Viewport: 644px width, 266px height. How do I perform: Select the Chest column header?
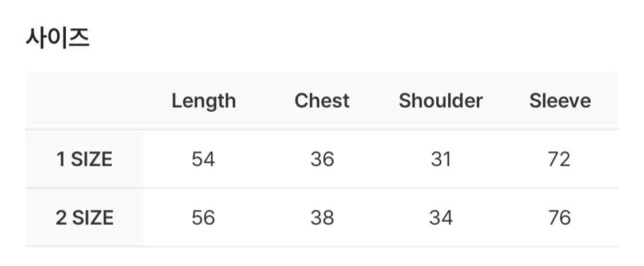tap(322, 101)
